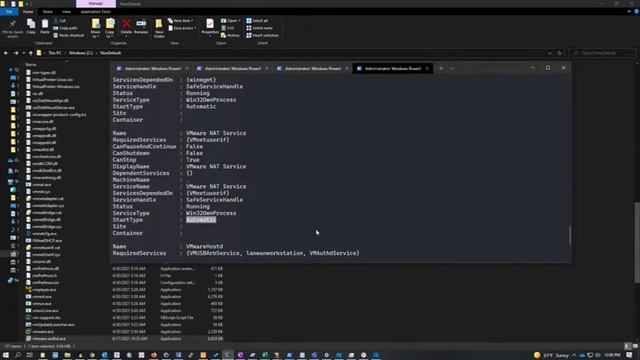Create a New folder from the ribbon
The width and height of the screenshot is (640, 360).
[x=159, y=28]
